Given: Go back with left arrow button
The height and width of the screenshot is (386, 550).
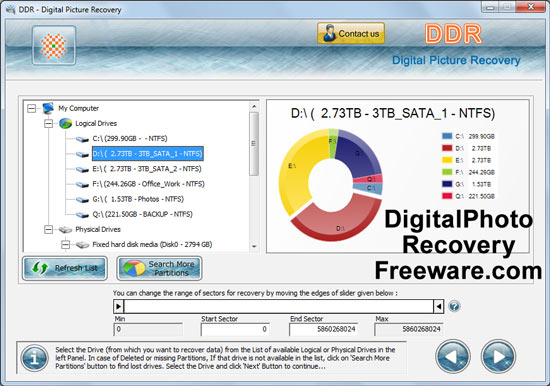Looking at the screenshot, I should 453,357.
